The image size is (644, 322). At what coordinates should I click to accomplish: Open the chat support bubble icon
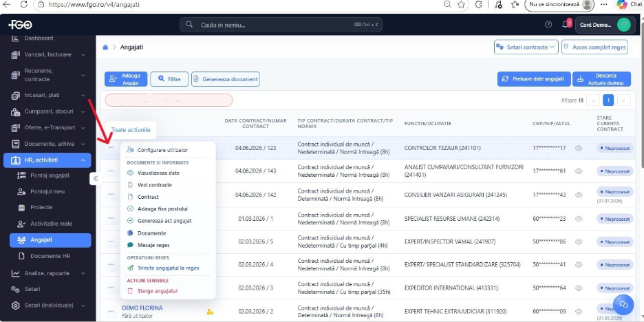623,304
